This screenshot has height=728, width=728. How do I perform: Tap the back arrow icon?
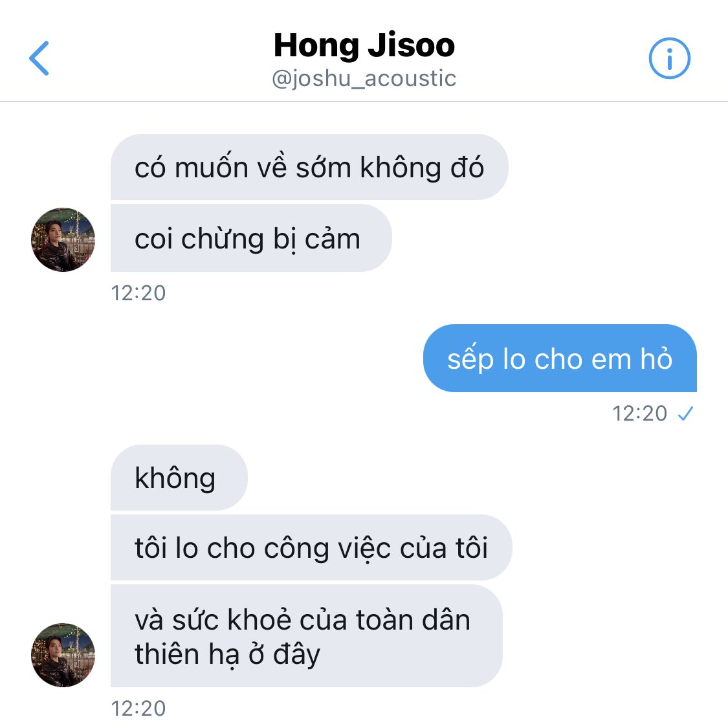coord(39,58)
